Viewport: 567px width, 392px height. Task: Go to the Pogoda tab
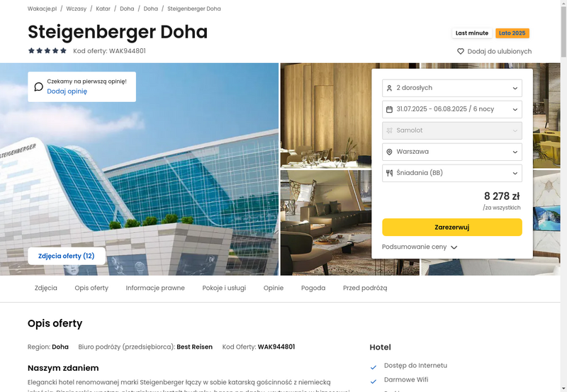313,289
